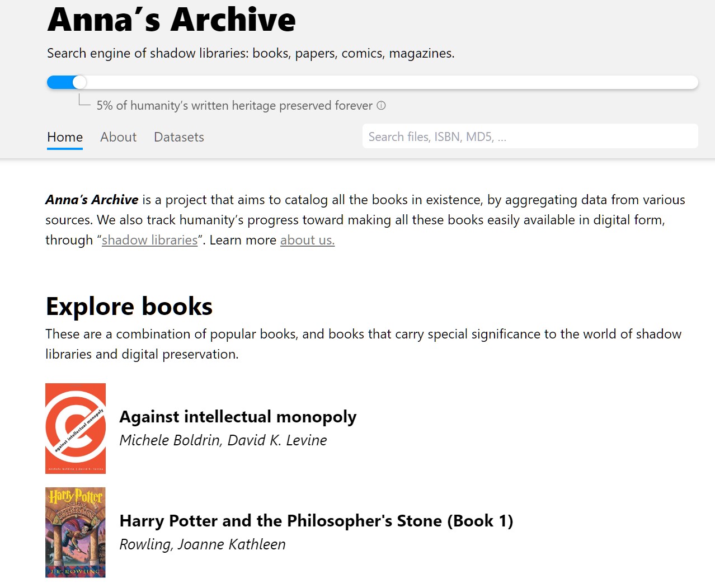Click the blue filled part of progress bar
The height and width of the screenshot is (588, 715).
click(59, 82)
